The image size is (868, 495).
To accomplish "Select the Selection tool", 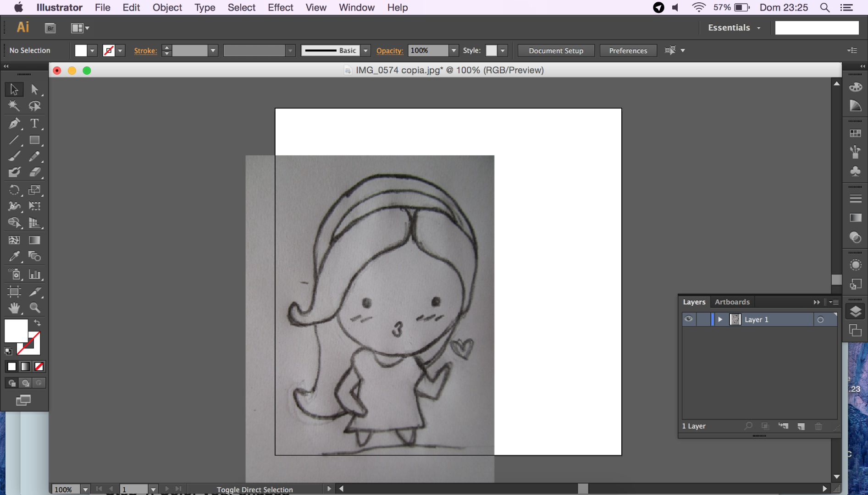I will pos(14,89).
